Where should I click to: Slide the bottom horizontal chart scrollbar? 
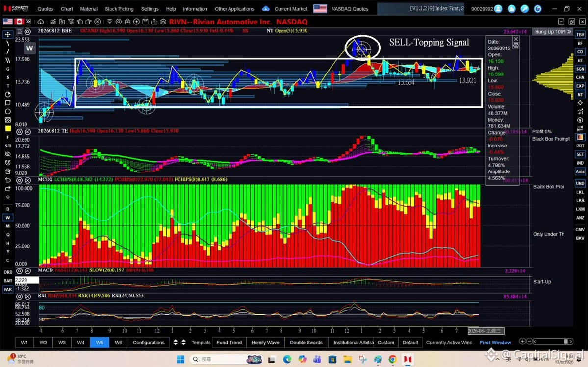(x=553, y=341)
